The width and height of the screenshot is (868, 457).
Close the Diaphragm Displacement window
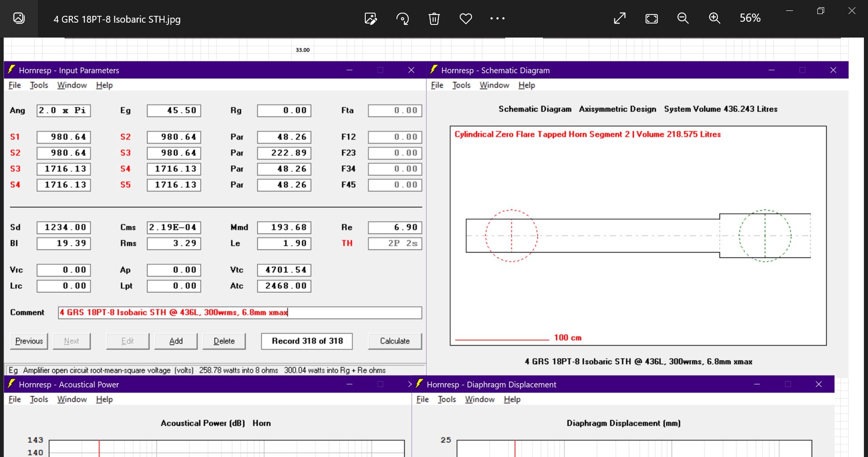click(x=818, y=384)
